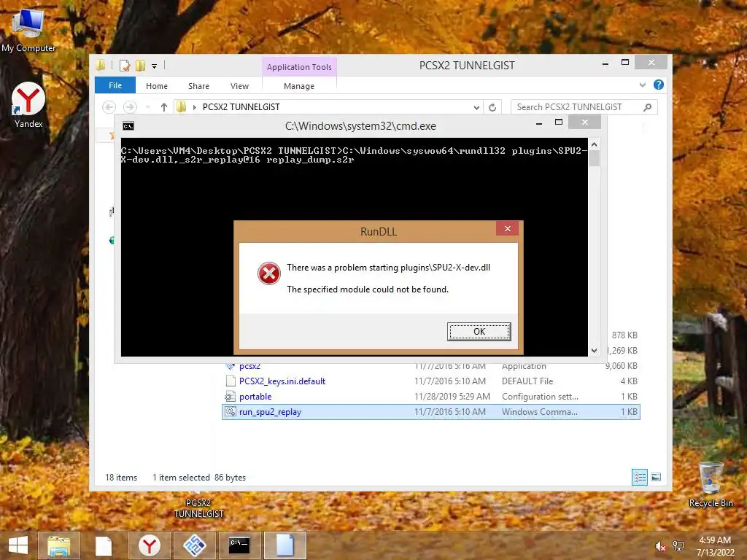This screenshot has height=560, width=747.
Task: Close the RunDLL dialog with the red X
Action: pos(508,228)
